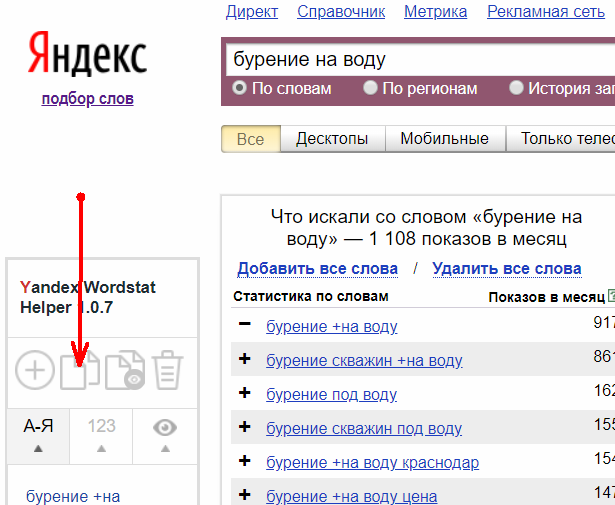This screenshot has height=505, width=615.
Task: Click the 'Статистика по словам' column header
Action: [x=311, y=296]
